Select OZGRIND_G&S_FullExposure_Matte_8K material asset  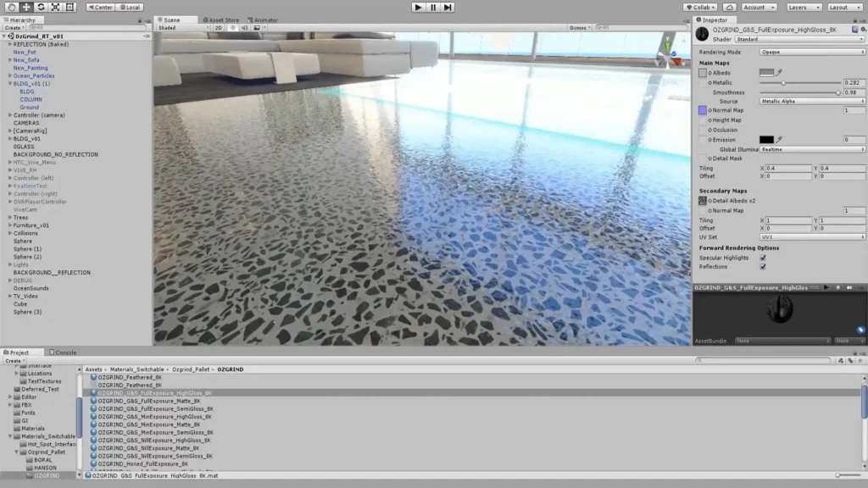click(x=148, y=401)
